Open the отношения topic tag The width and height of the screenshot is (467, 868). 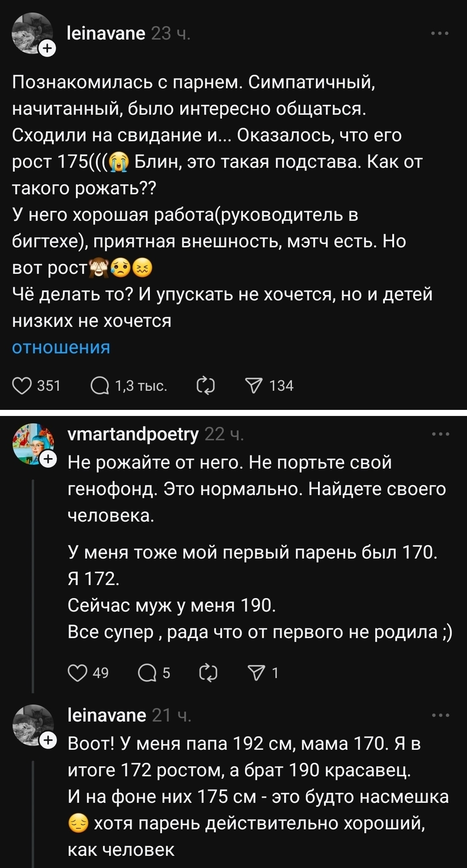pyautogui.click(x=61, y=347)
